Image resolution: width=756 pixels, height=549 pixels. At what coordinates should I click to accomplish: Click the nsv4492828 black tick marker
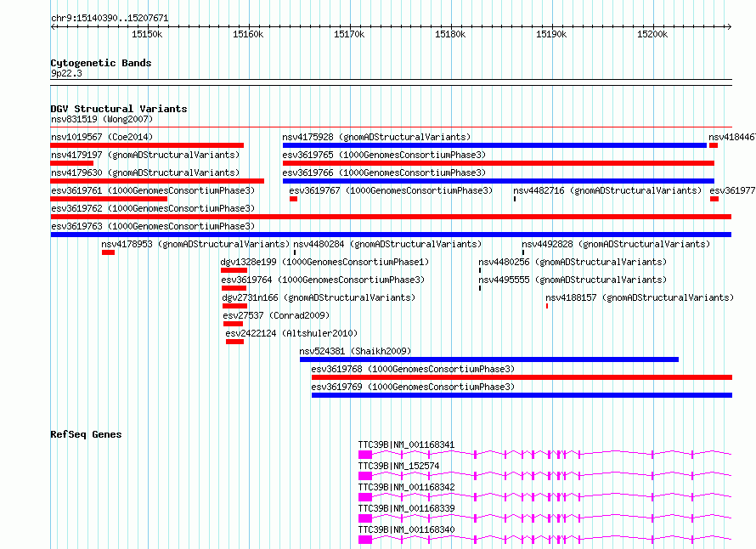pos(523,252)
